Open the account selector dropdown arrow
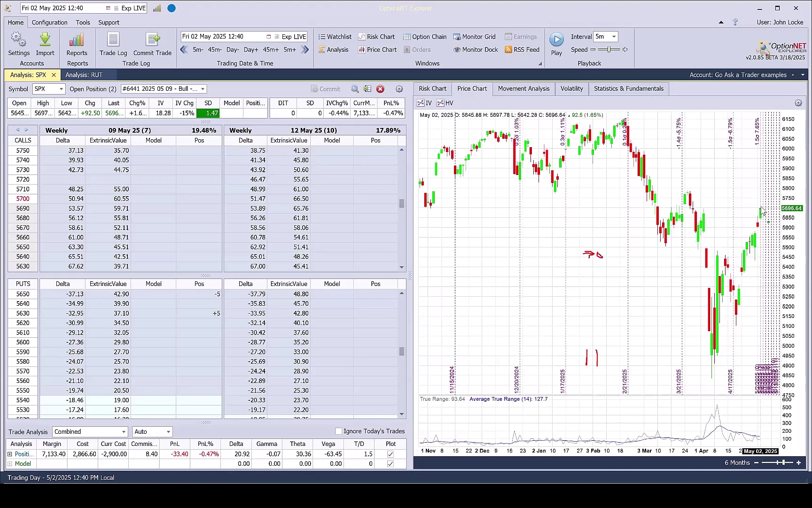 (803, 75)
